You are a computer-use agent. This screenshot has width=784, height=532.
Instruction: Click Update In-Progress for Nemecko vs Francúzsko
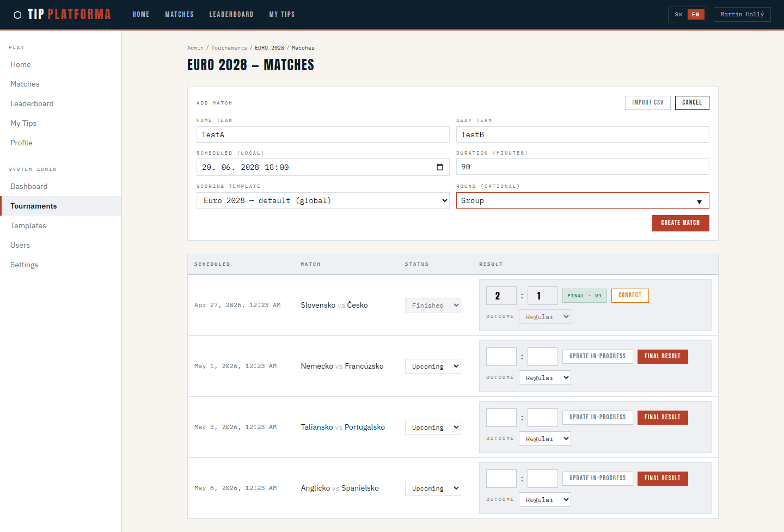click(x=597, y=356)
